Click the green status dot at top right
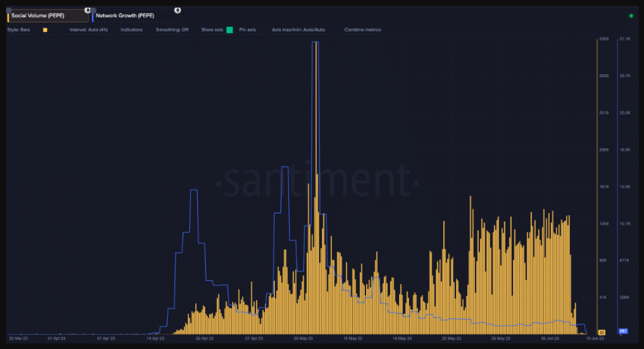The image size is (644, 349). [631, 16]
